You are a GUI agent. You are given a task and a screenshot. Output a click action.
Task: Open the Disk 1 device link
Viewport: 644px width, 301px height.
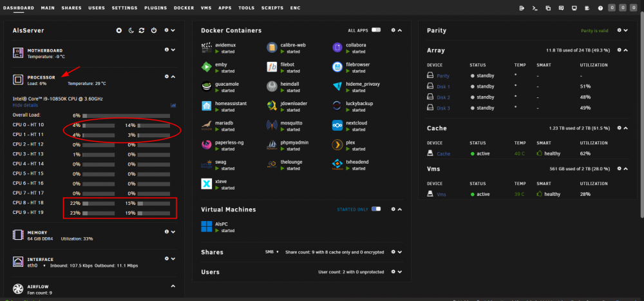click(x=443, y=87)
